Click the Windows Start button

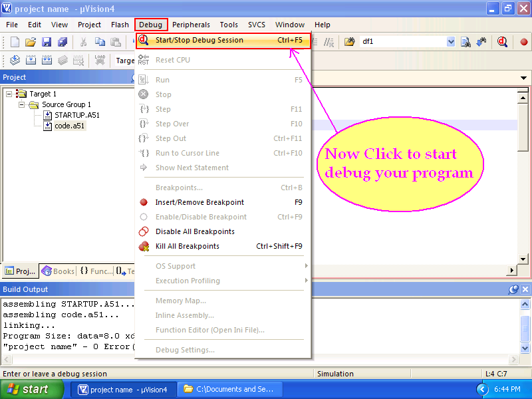click(x=30, y=389)
